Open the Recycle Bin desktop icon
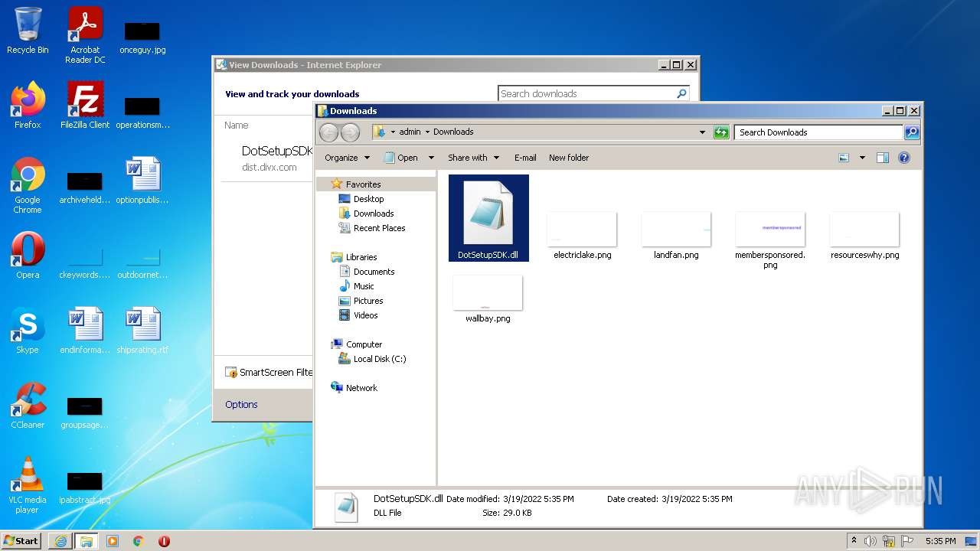 click(28, 31)
